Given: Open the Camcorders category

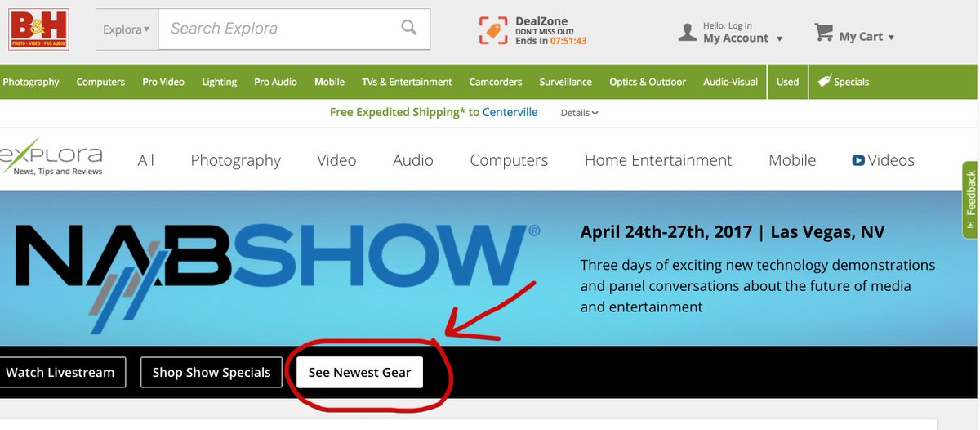Looking at the screenshot, I should pyautogui.click(x=496, y=82).
